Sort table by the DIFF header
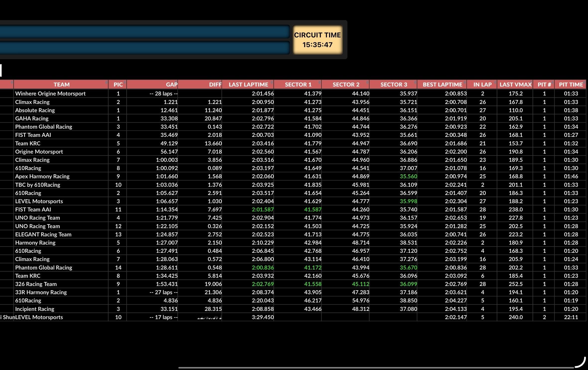Screen dimensions: 588x370 tap(215, 85)
